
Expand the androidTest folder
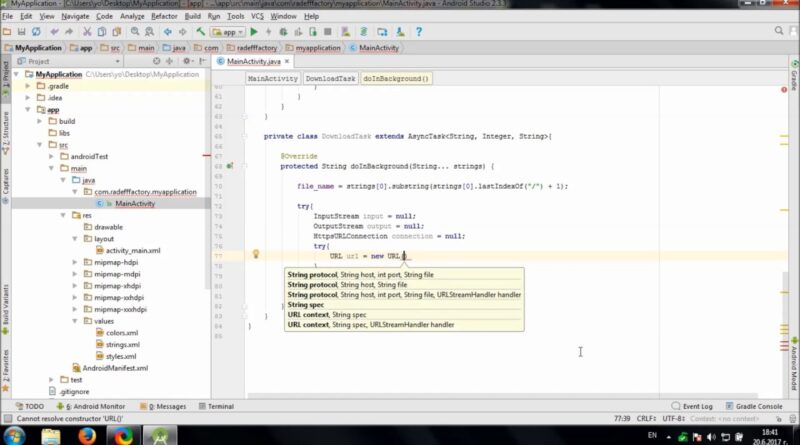coord(51,157)
